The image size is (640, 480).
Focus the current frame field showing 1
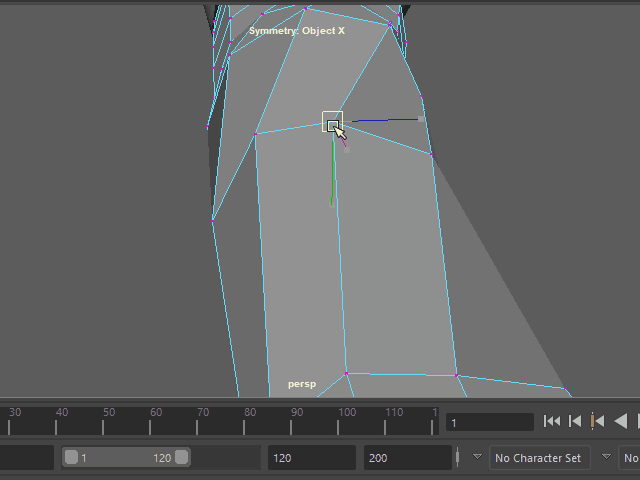[x=489, y=423]
